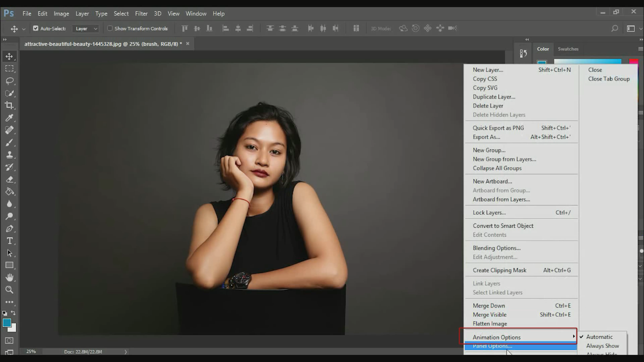Select the Eyedropper tool
644x362 pixels.
[9, 118]
